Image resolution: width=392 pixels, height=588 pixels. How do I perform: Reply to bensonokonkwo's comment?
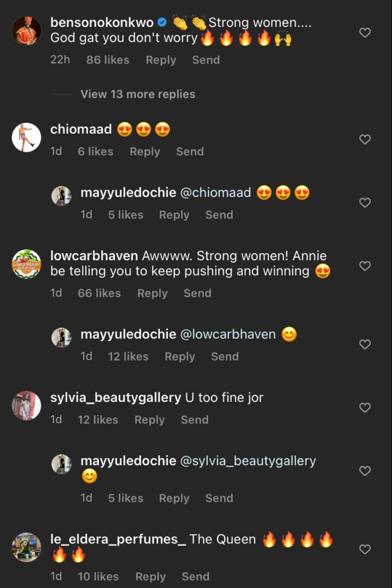pyautogui.click(x=161, y=60)
